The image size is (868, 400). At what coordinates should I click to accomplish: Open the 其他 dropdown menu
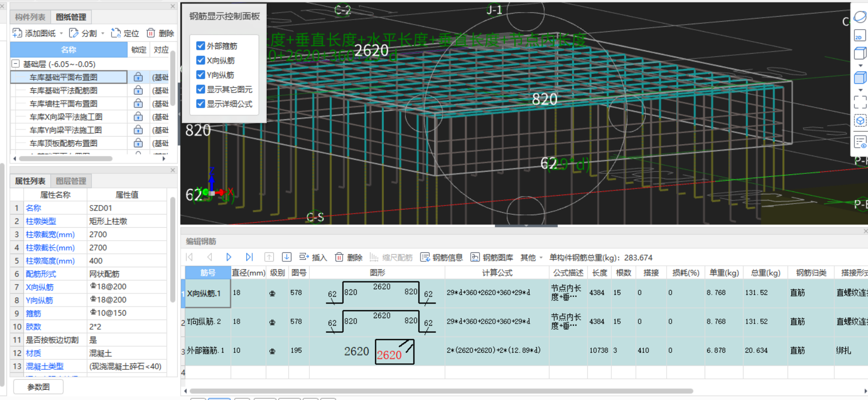[531, 257]
